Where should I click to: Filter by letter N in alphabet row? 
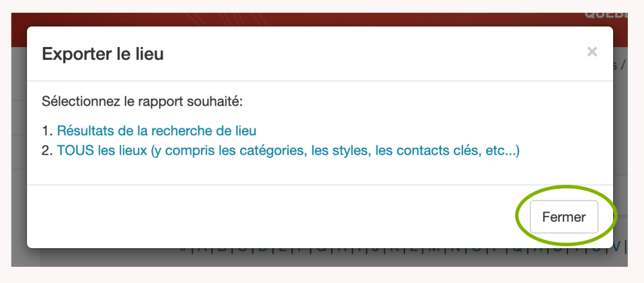pyautogui.click(x=455, y=247)
